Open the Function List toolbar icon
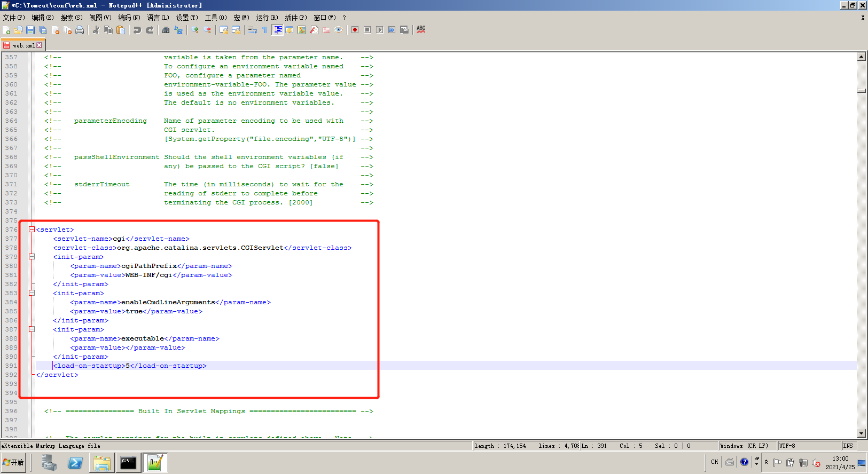This screenshot has height=474, width=868. coord(314,30)
